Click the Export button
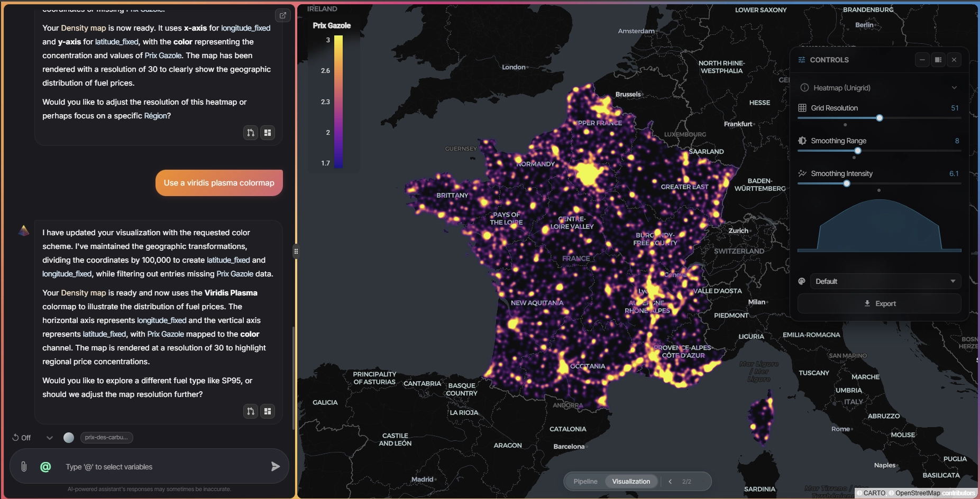The width and height of the screenshot is (980, 499). click(x=879, y=303)
